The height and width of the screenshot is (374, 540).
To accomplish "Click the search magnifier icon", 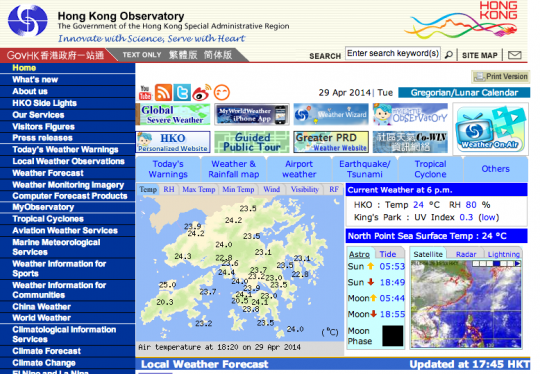I will coord(448,55).
